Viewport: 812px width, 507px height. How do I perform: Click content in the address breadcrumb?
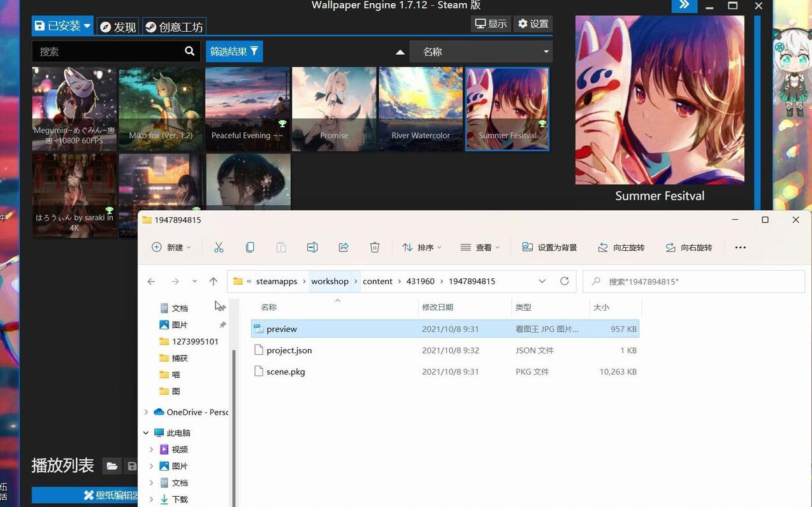click(x=377, y=281)
